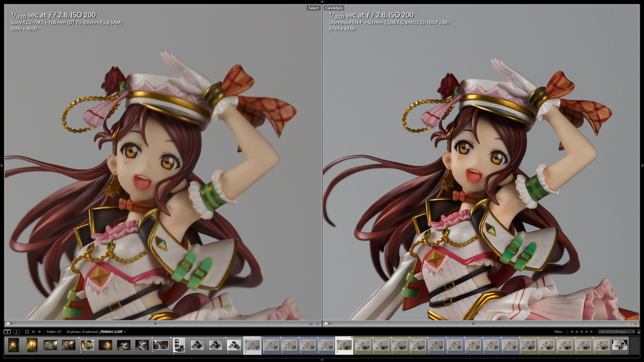Go back with the left arrow icon
Screen dimensions: 644x362
[34, 332]
